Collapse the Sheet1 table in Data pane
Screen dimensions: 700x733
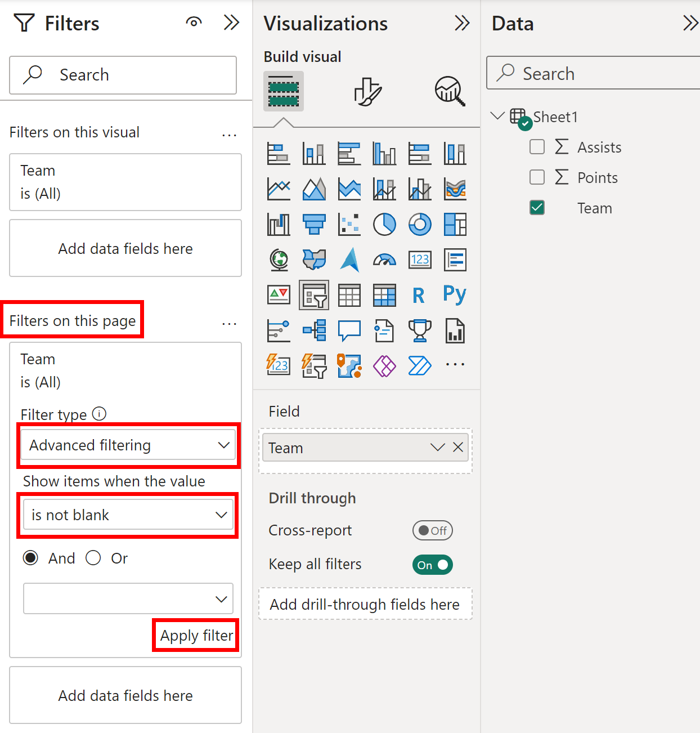pos(497,115)
